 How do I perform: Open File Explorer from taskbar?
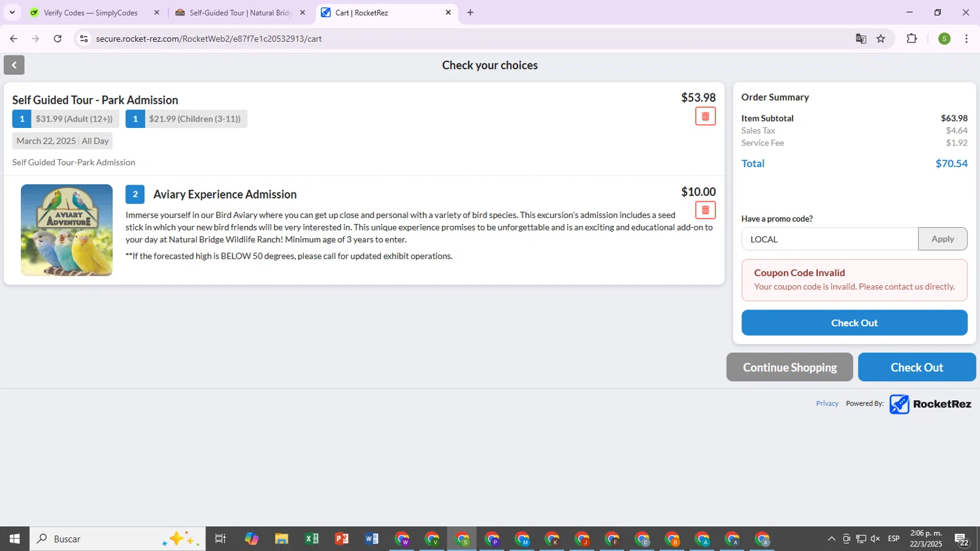[x=282, y=539]
